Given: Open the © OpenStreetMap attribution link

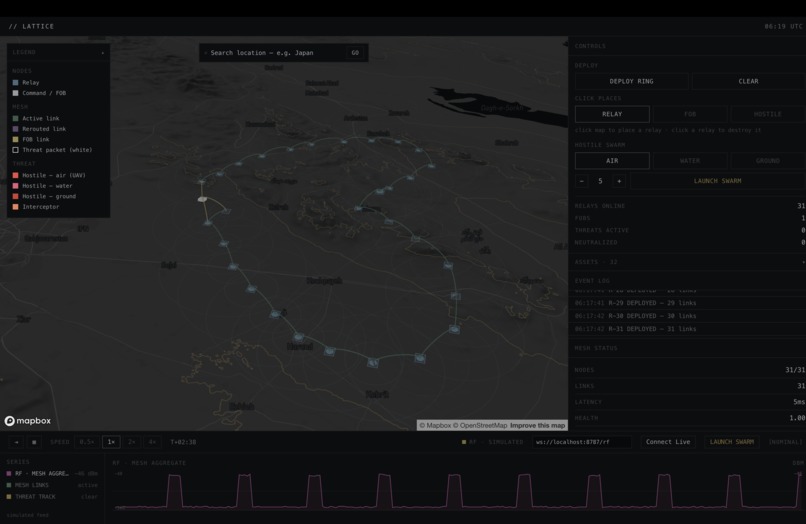Looking at the screenshot, I should [x=480, y=426].
